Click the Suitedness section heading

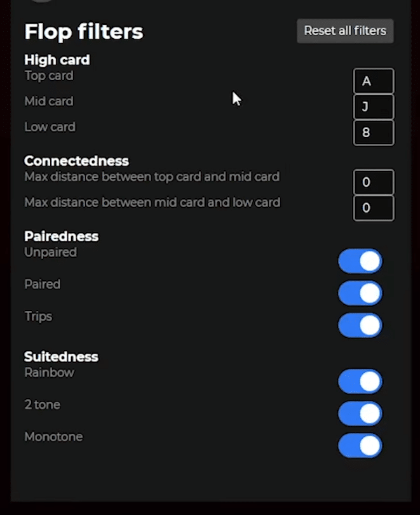pos(61,356)
